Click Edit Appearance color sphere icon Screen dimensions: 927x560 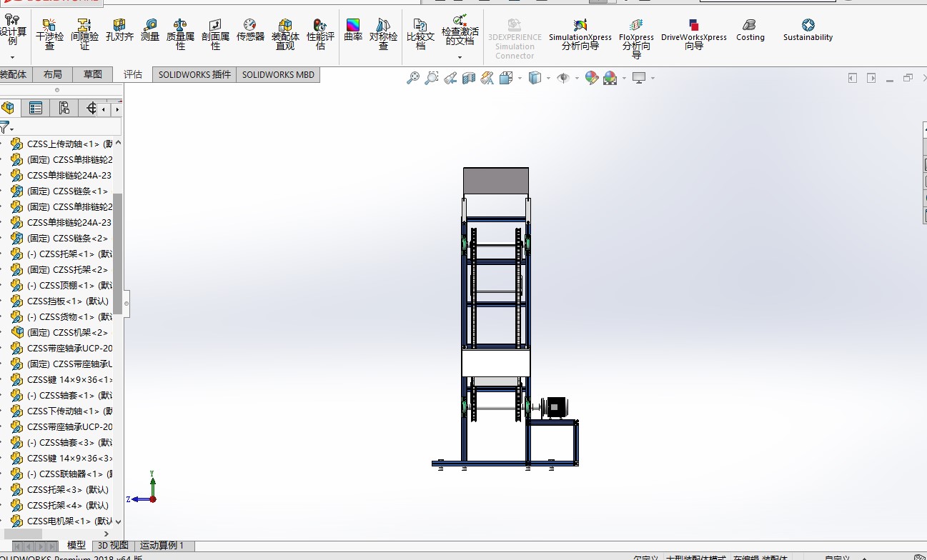tap(592, 78)
